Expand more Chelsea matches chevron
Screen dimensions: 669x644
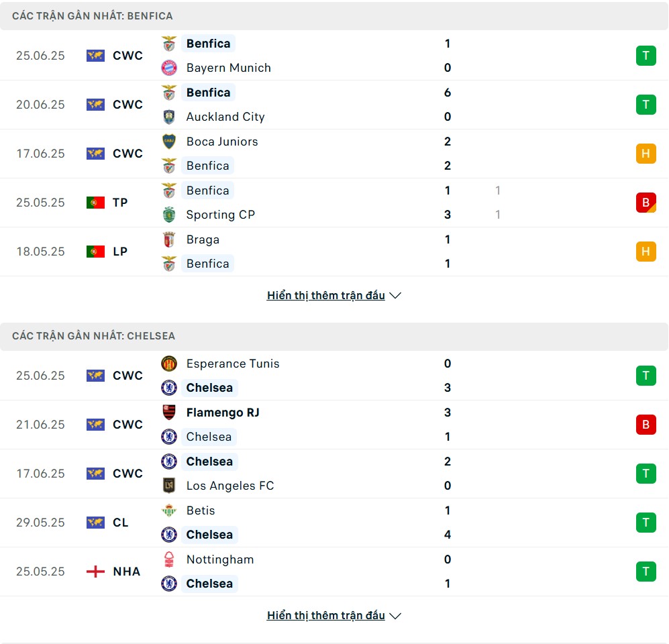(395, 616)
